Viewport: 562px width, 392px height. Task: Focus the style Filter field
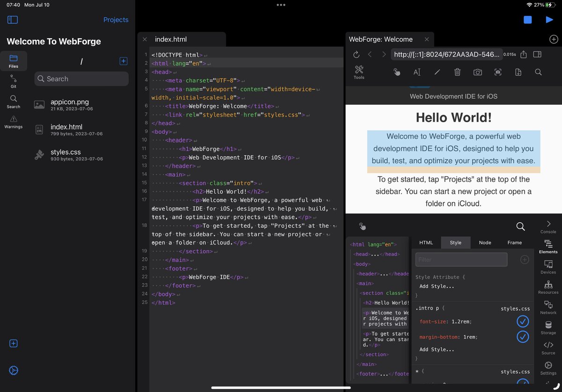[461, 259]
